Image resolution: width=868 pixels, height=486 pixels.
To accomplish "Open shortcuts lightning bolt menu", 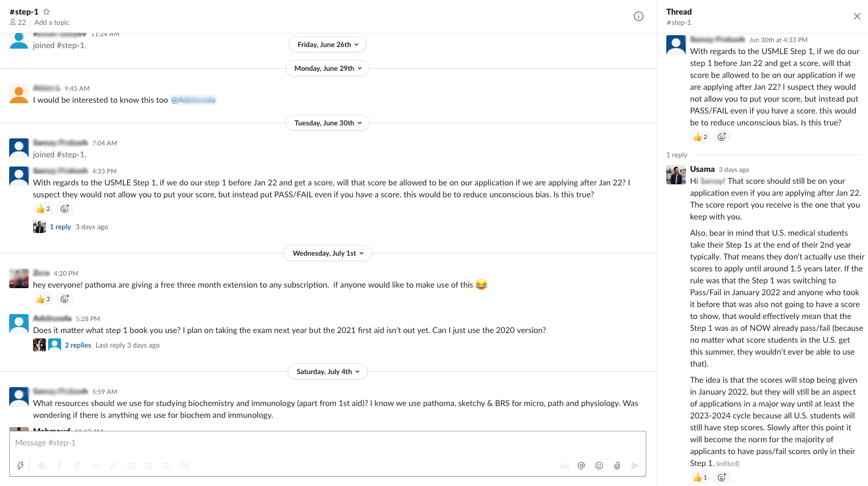I will tap(21, 465).
